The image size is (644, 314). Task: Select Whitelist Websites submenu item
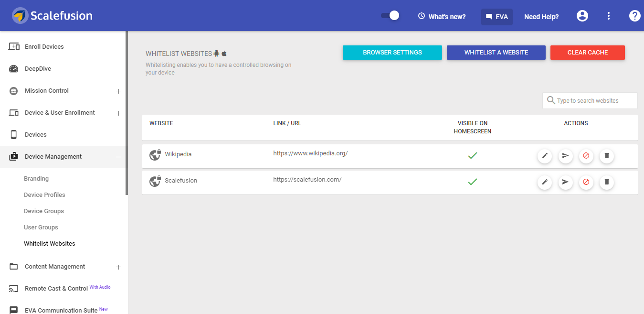click(50, 243)
